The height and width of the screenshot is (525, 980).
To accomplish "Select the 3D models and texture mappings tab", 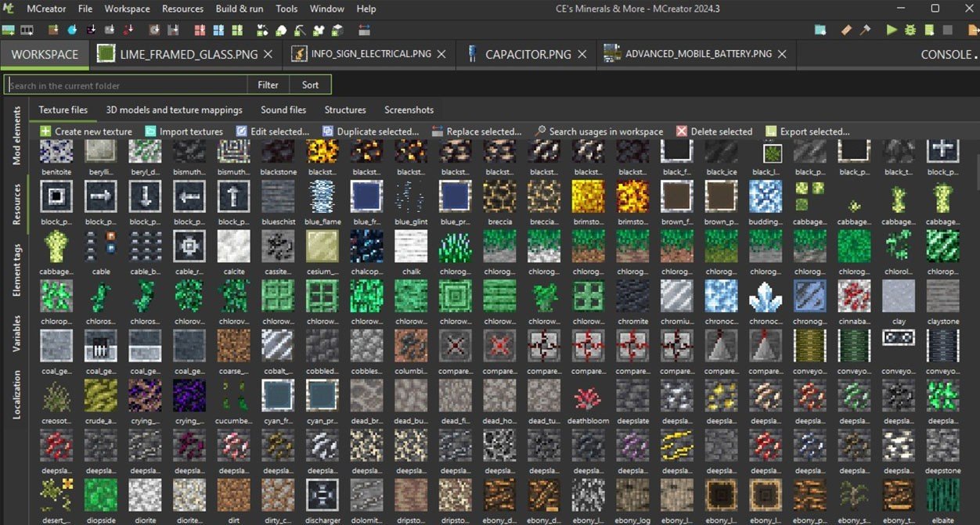I will pyautogui.click(x=174, y=110).
